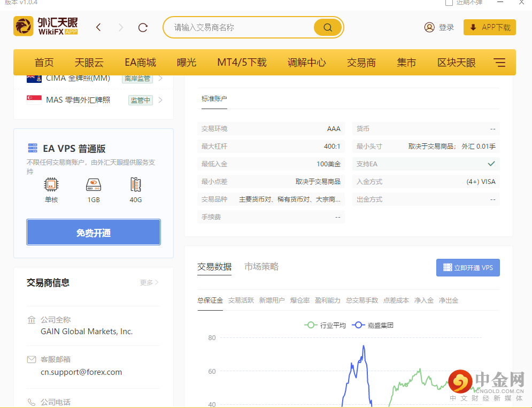Open the 区块天眼 menu item
532x408 pixels.
[x=456, y=62]
